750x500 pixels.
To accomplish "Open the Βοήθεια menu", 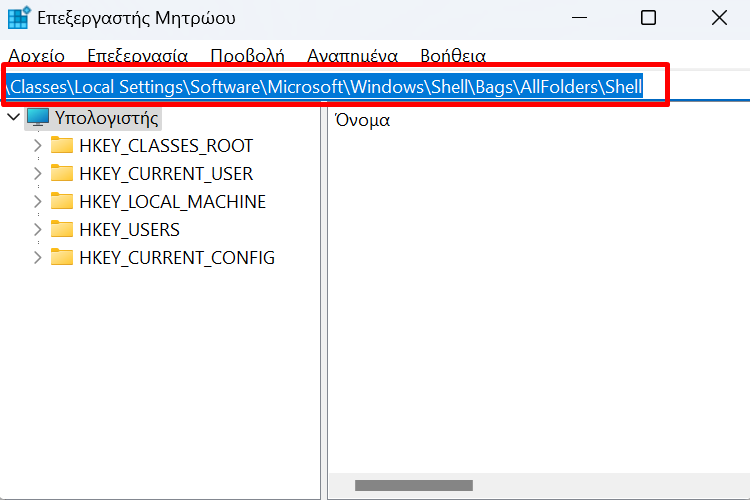I will tap(453, 56).
